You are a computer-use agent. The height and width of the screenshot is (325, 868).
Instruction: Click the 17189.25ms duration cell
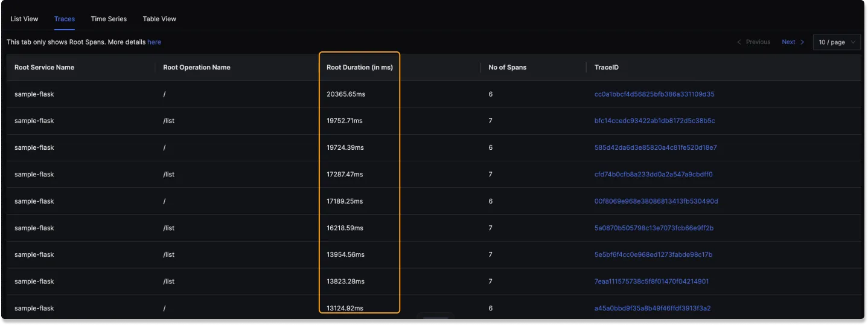coord(345,201)
